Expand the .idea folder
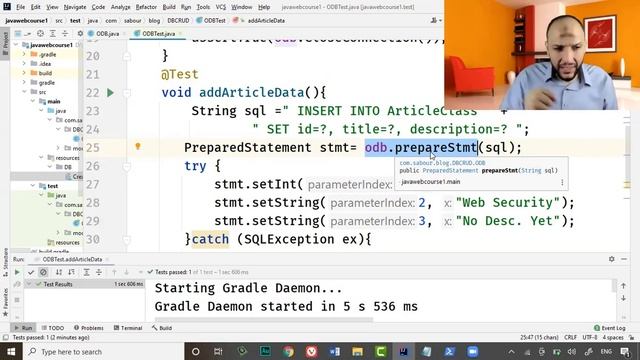The height and width of the screenshot is (360, 640). click(x=24, y=64)
